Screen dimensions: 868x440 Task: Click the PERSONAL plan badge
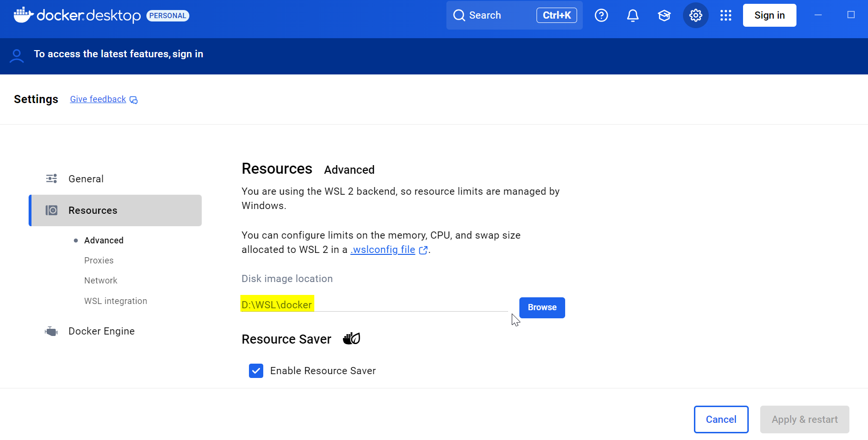(168, 16)
